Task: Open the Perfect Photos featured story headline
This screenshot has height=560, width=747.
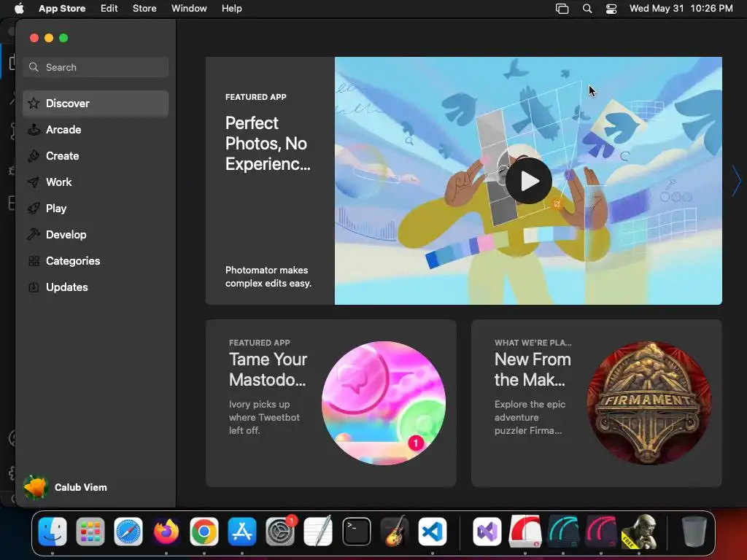Action: coord(268,144)
